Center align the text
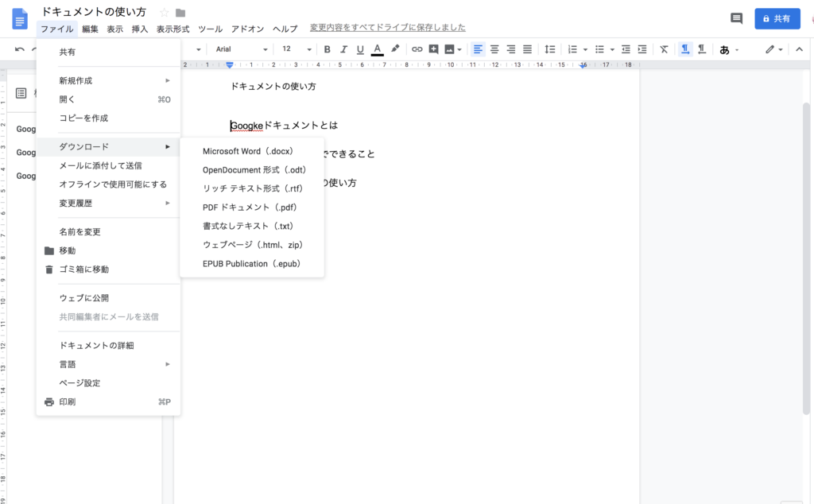The width and height of the screenshot is (814, 504). point(494,49)
